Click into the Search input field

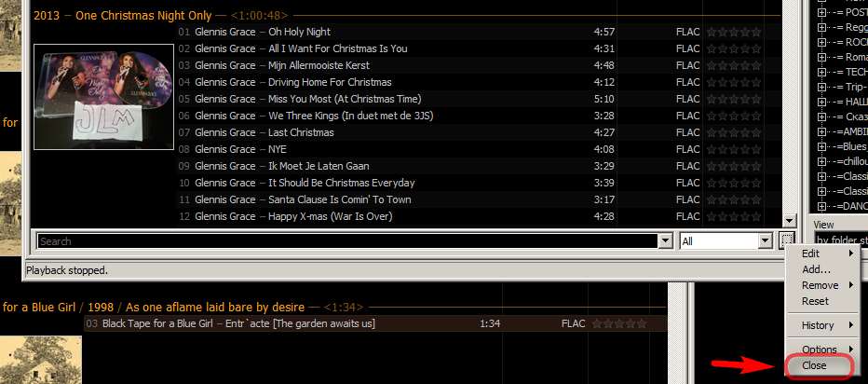(x=347, y=241)
